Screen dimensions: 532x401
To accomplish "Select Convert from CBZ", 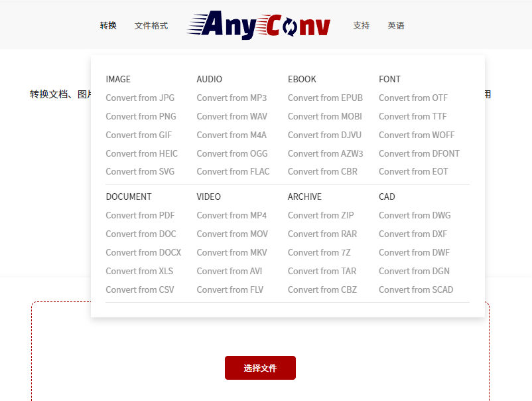I will (322, 289).
